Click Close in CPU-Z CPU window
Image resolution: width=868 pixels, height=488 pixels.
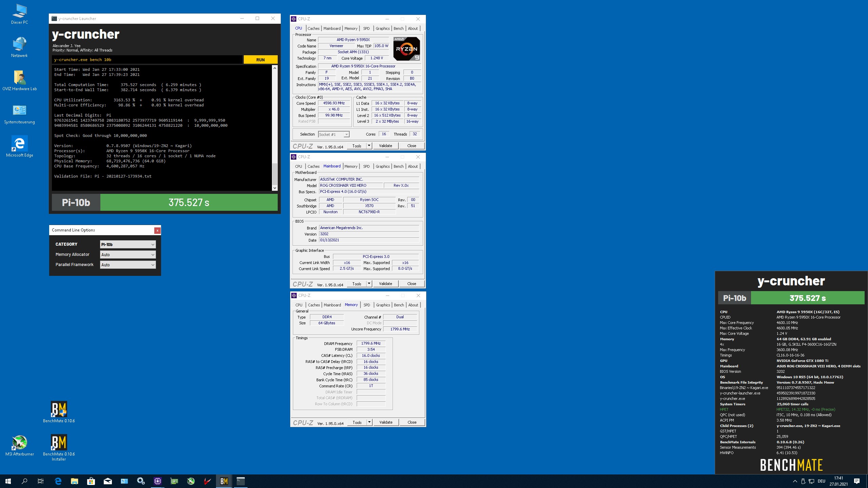(x=412, y=146)
